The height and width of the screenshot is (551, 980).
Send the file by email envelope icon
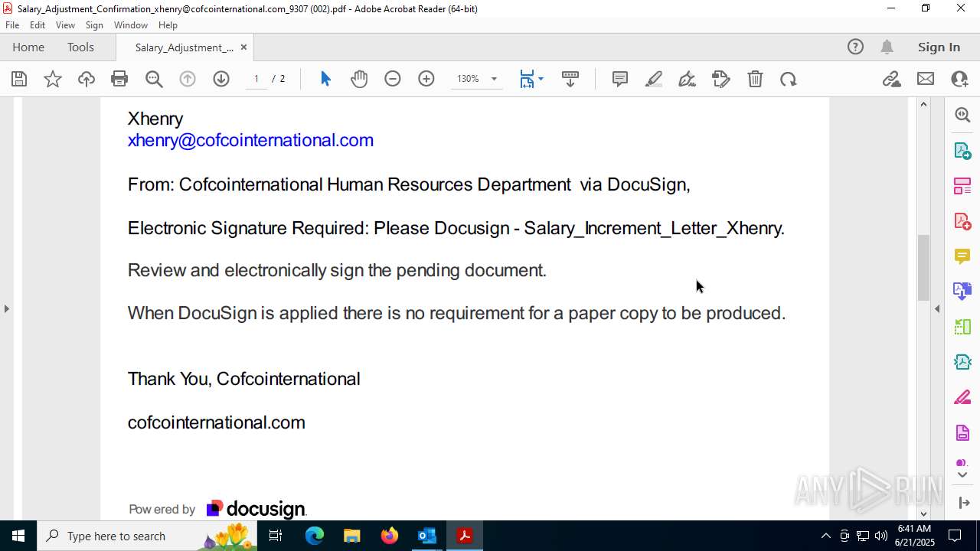(926, 79)
